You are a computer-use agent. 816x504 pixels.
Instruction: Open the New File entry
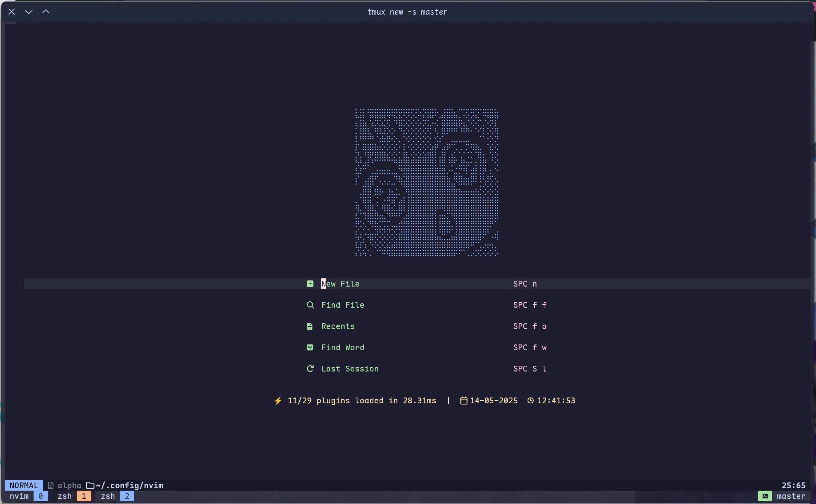tap(340, 284)
